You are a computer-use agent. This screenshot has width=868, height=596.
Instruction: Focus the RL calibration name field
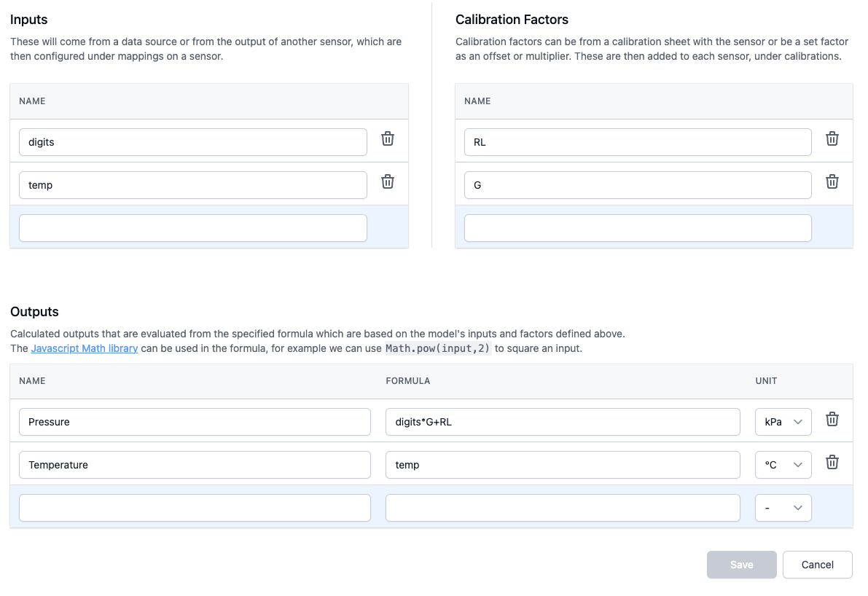638,142
